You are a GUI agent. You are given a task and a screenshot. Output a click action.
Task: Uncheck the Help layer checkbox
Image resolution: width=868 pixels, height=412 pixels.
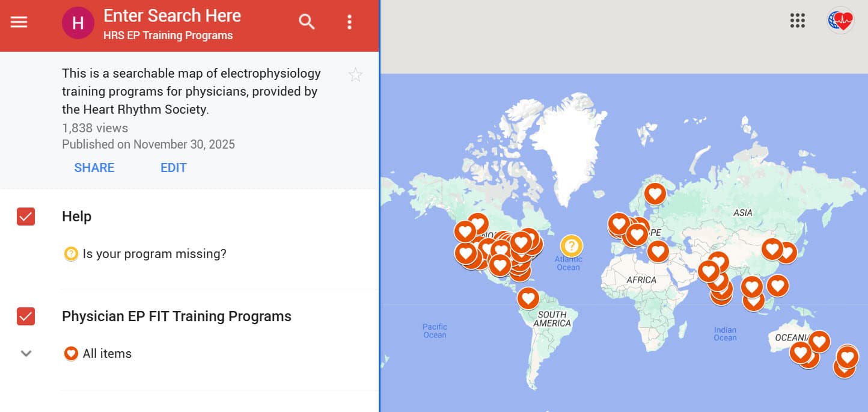click(25, 217)
